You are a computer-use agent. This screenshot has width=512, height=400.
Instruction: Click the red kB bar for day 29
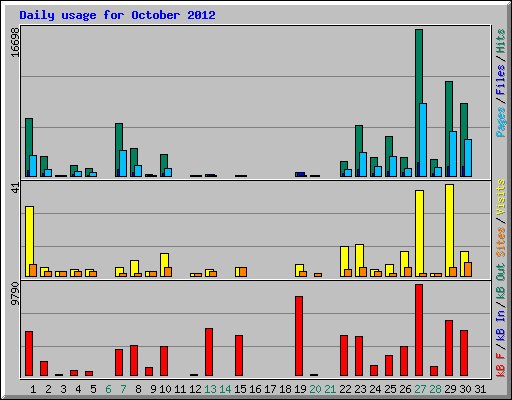pyautogui.click(x=449, y=348)
